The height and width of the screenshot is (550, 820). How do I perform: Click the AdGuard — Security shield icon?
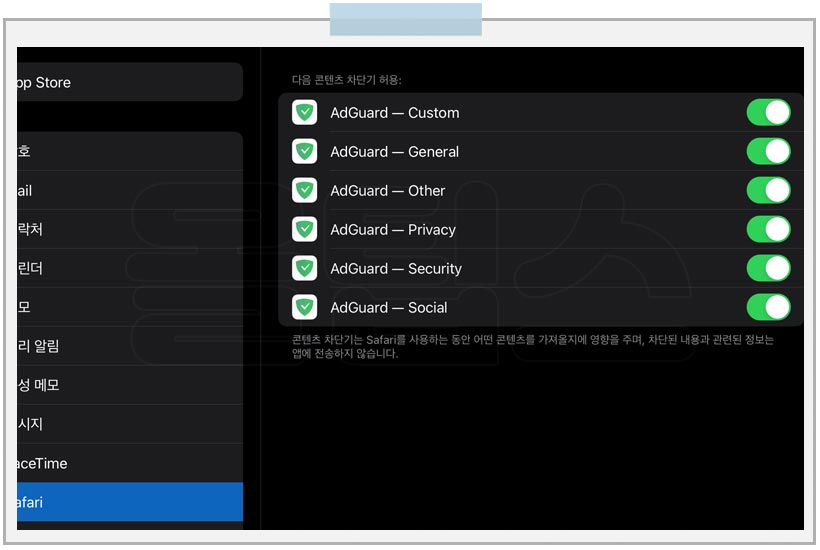(x=304, y=268)
